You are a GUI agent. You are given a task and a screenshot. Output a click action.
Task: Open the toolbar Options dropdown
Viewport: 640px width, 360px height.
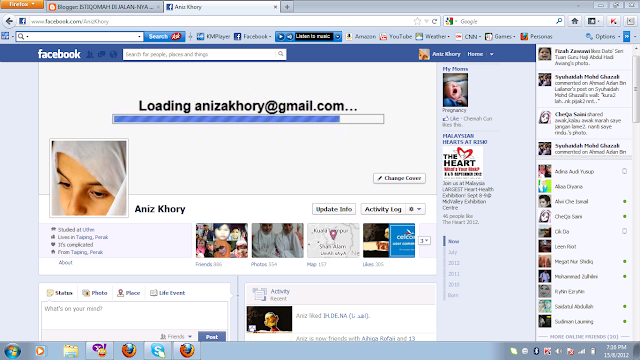603,36
